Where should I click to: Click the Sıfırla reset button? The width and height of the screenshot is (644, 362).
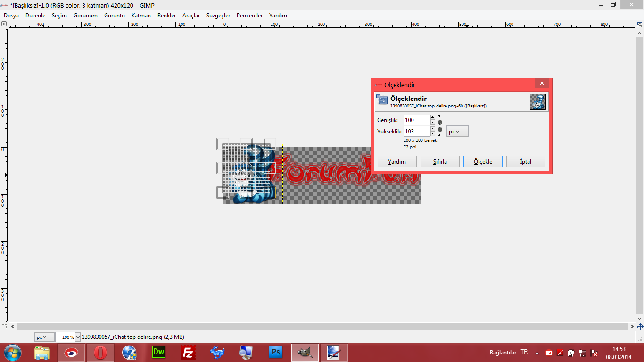point(440,162)
